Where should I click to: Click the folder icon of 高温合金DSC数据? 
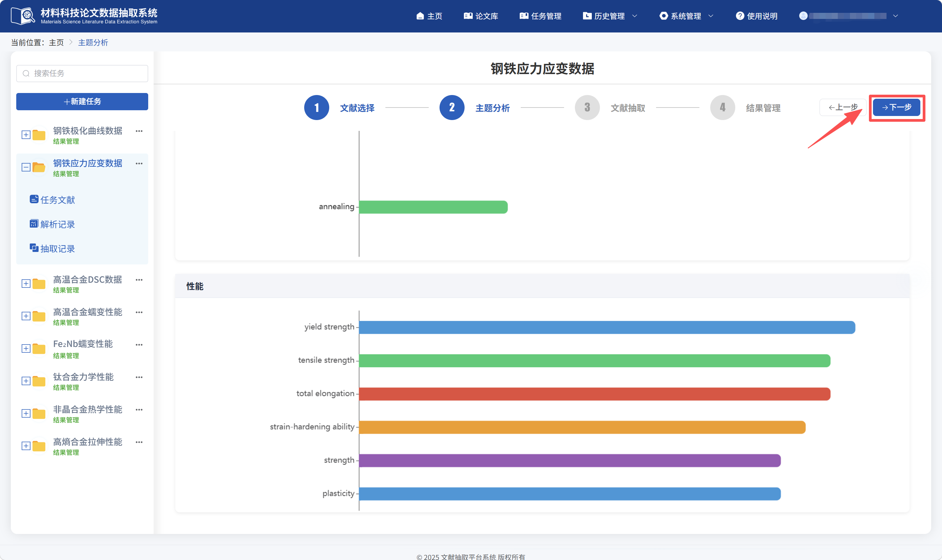(39, 283)
